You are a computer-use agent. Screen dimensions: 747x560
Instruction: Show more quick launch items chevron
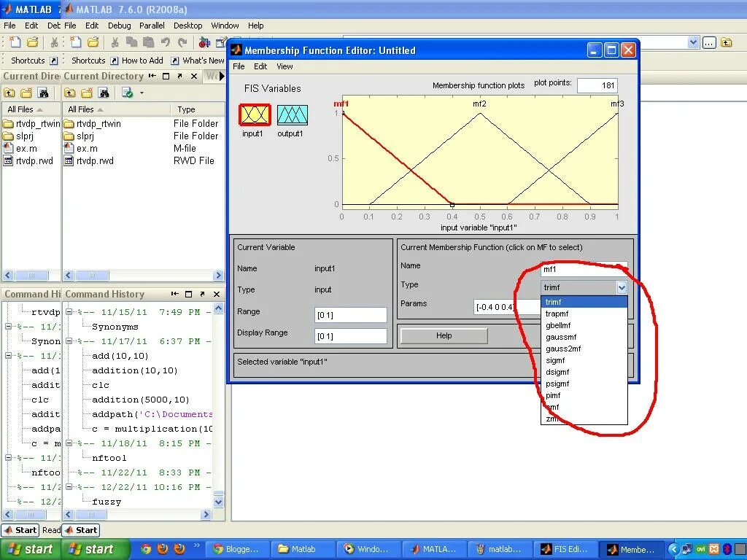coord(197,545)
